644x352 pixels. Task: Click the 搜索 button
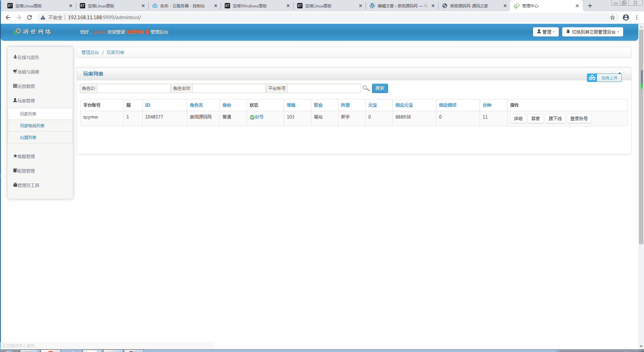380,88
